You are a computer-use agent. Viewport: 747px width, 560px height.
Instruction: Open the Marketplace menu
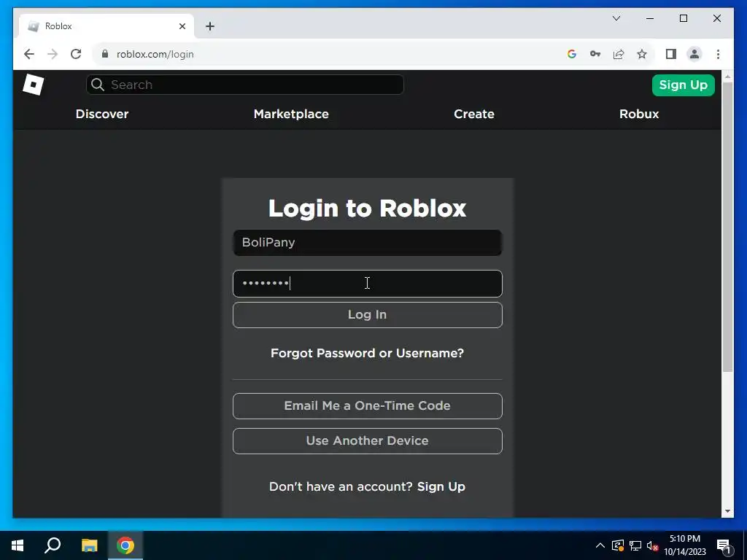click(291, 114)
